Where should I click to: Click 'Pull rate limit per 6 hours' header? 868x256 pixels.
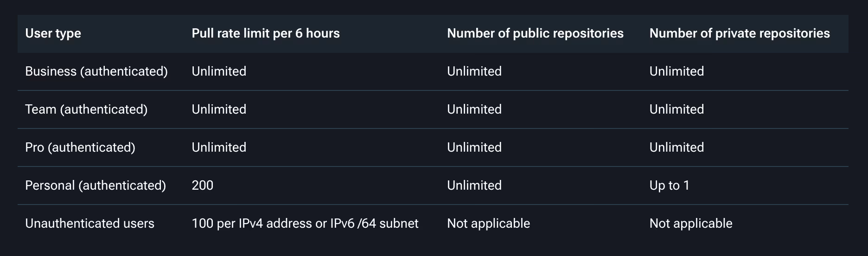click(x=265, y=33)
